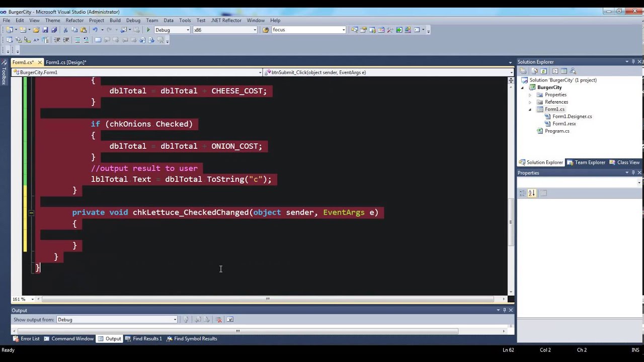Toggle a bookmark on the current line
The image size is (644, 362).
coord(98,40)
